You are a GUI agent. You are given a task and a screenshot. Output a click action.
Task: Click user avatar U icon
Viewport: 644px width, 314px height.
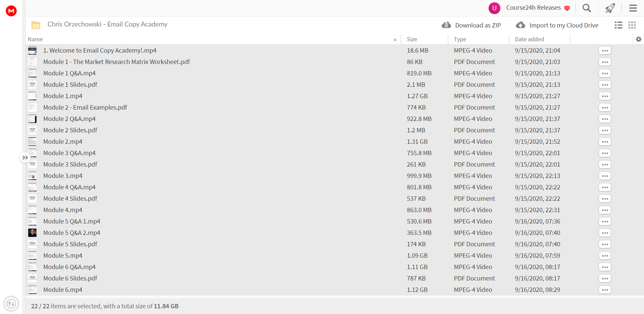(494, 8)
